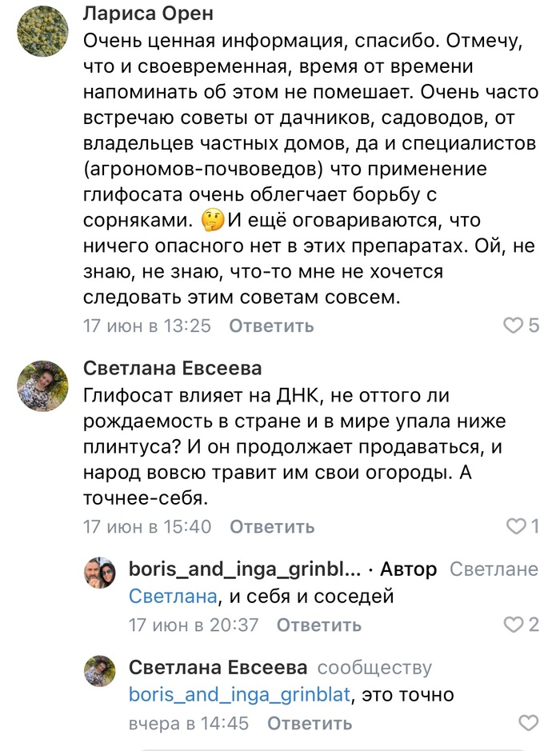Open boris_and_inga_grinblat author avatar
Screen dimensions: 560x751
(x=100, y=573)
